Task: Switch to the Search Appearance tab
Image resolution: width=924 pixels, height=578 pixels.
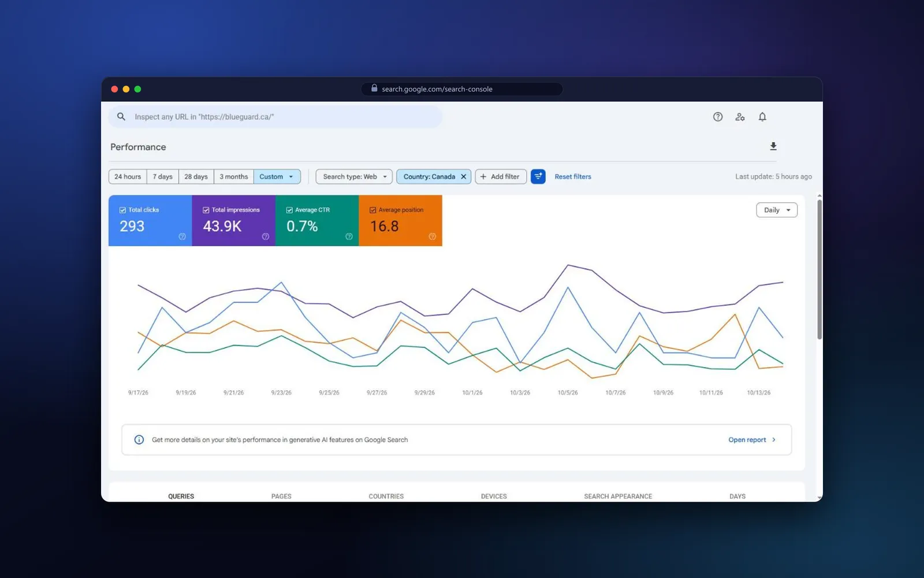Action: click(x=618, y=496)
